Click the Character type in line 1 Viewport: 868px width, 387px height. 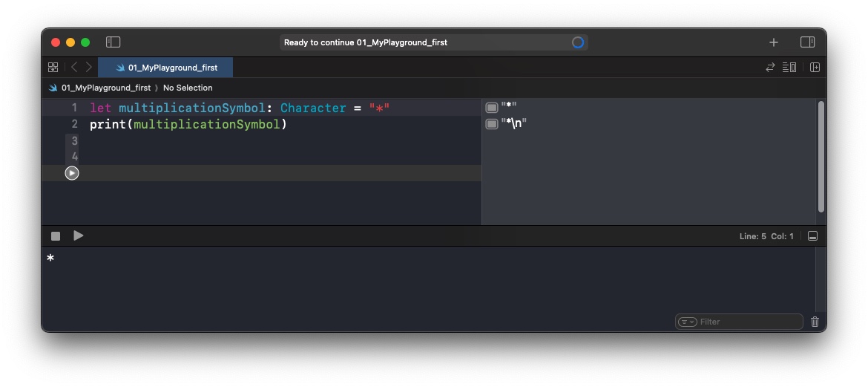[313, 108]
